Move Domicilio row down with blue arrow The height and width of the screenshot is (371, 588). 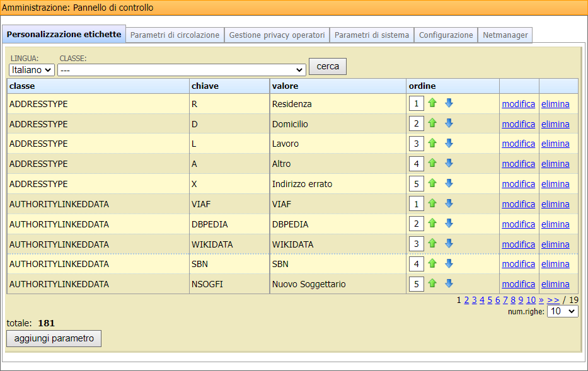(449, 123)
